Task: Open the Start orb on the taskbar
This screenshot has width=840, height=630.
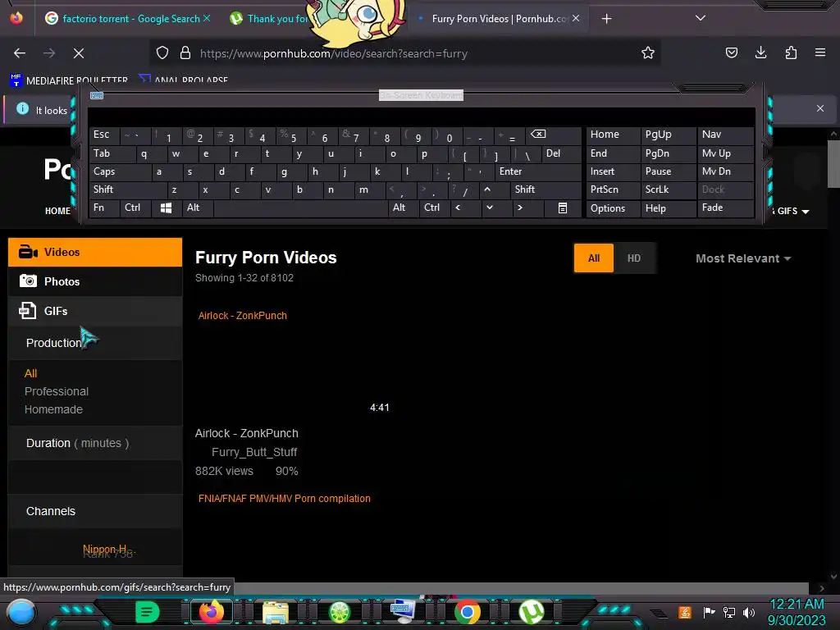Action: (21, 612)
